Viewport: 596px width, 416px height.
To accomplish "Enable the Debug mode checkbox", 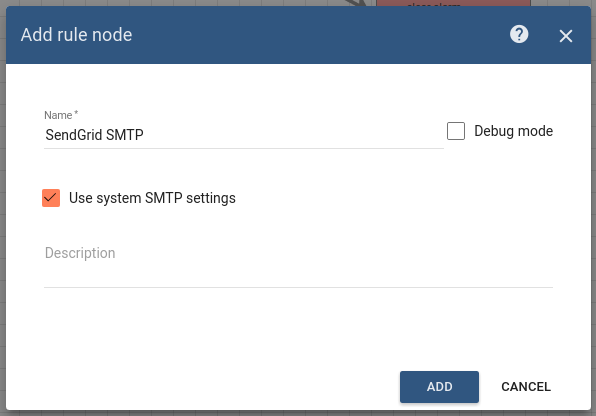I will coord(456,131).
